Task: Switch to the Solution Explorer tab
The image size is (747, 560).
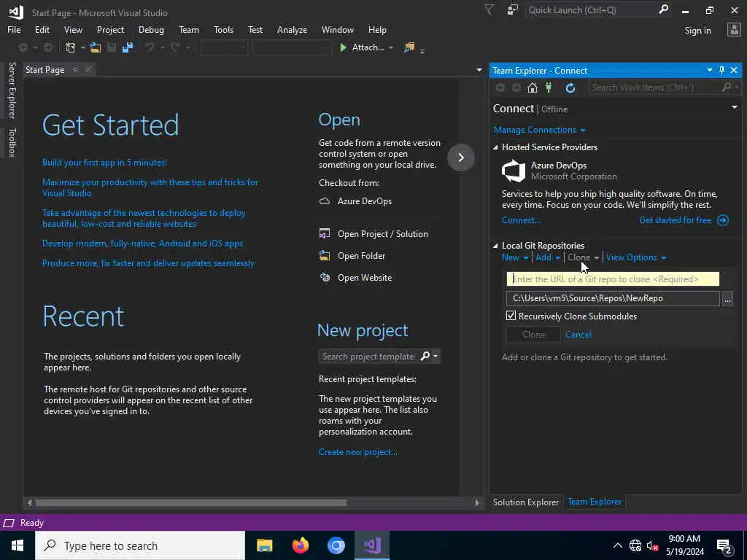Action: pos(525,502)
